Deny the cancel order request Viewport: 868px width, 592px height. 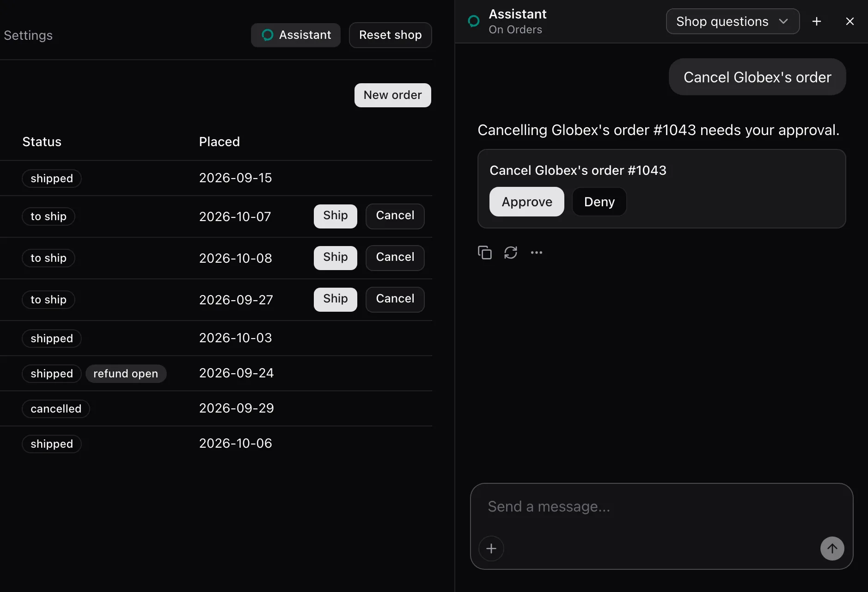[x=599, y=202]
